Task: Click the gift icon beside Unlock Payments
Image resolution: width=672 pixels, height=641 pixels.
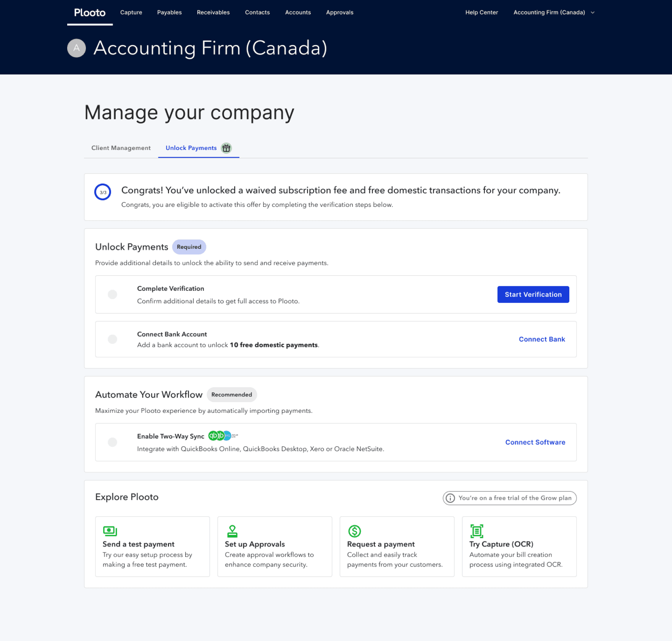Action: (226, 148)
